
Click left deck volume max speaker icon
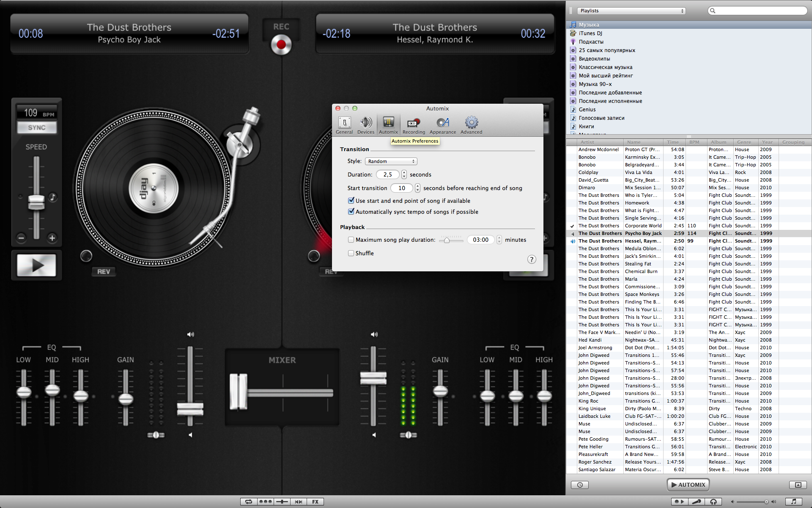191,334
